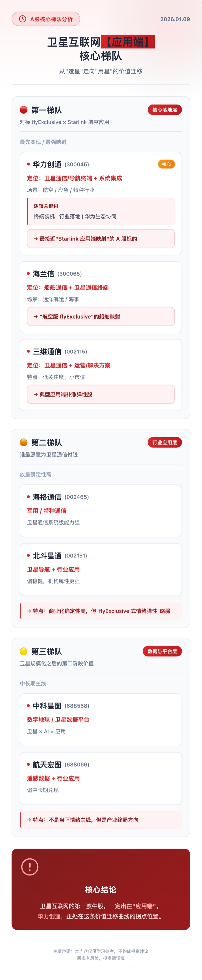This screenshot has width=202, height=980.
Task: Click the A股核心梯队分析 badge
Action: coord(46,19)
